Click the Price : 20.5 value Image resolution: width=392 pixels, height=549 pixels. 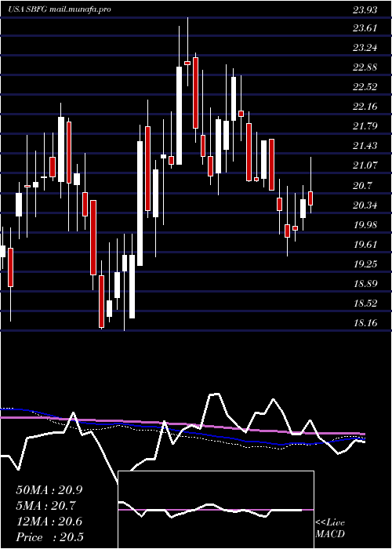pyautogui.click(x=49, y=536)
